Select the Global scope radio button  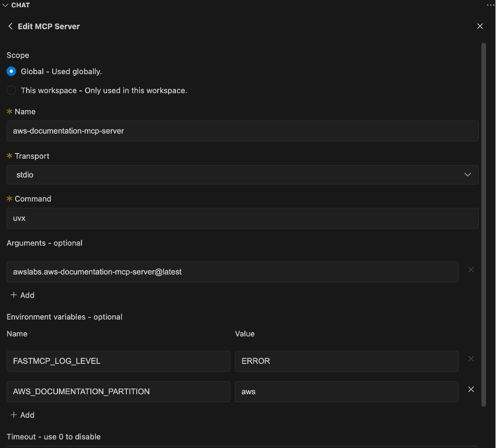pos(11,71)
